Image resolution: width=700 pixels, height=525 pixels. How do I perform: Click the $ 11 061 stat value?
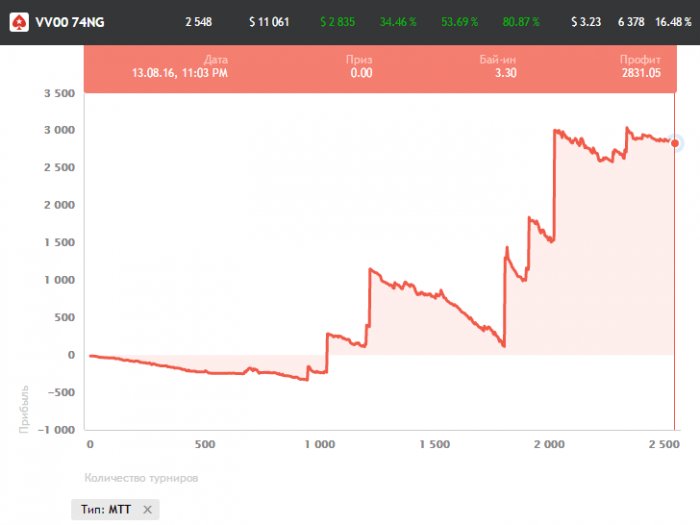[x=269, y=22]
